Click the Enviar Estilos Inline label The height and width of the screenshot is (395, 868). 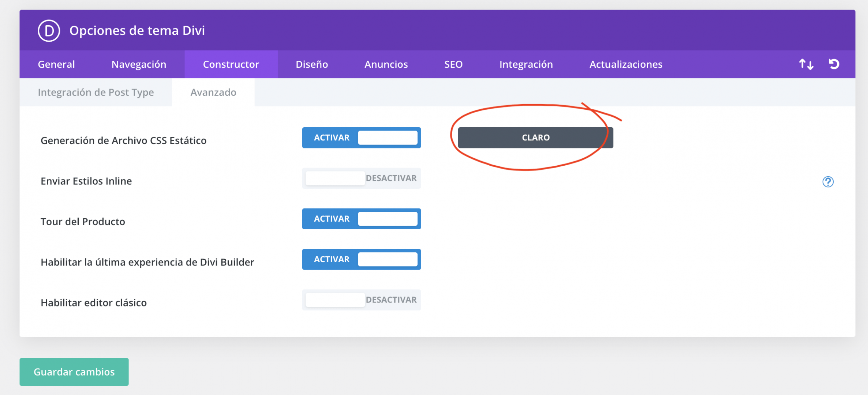tap(86, 181)
